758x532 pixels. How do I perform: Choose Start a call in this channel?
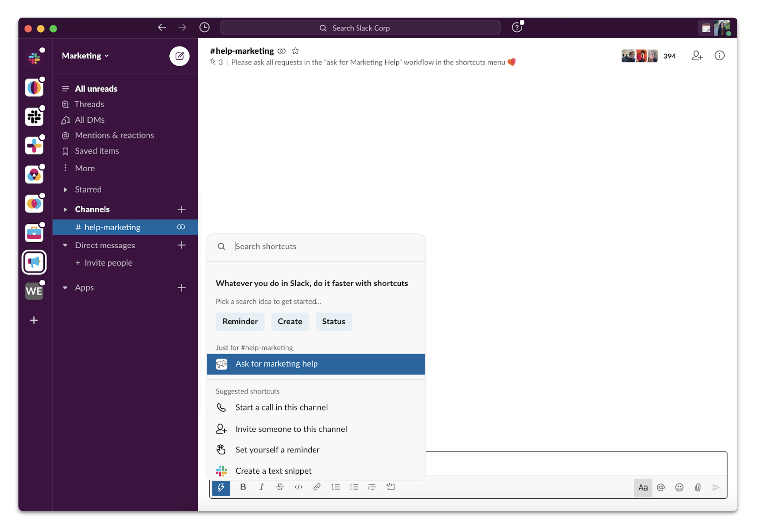[281, 408]
